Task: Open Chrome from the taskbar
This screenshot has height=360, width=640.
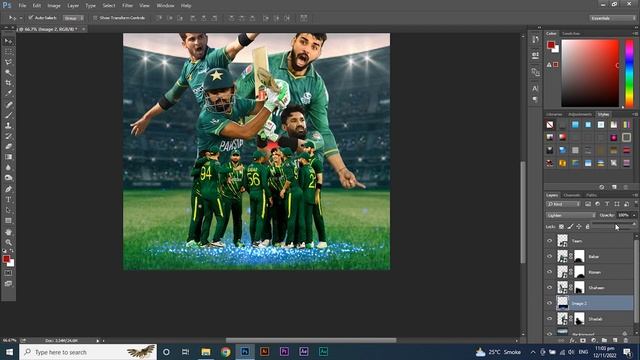Action: 225,352
